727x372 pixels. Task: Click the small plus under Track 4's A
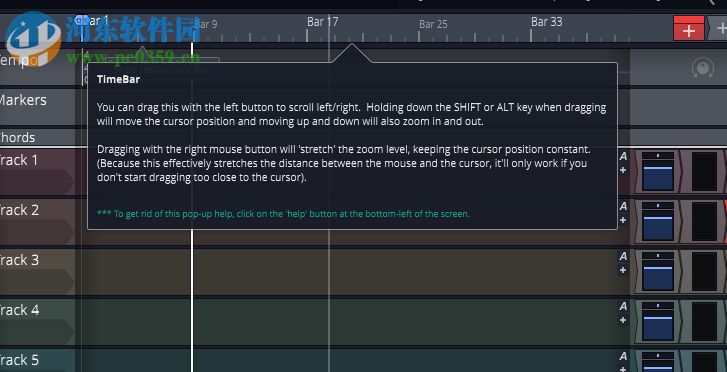(x=623, y=320)
